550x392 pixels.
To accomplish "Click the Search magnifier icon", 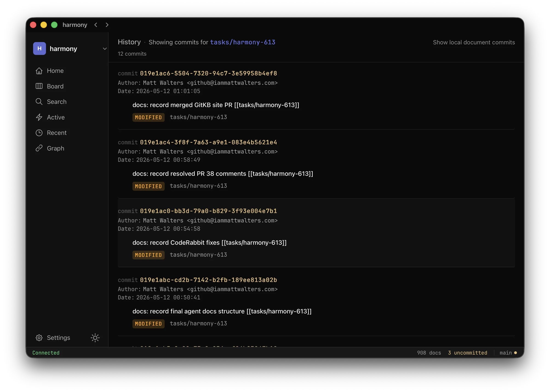I will 39,102.
